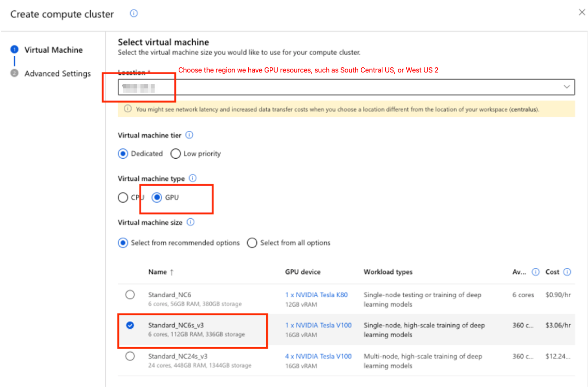Click the Standard_NC24s_v3 name text

click(178, 356)
